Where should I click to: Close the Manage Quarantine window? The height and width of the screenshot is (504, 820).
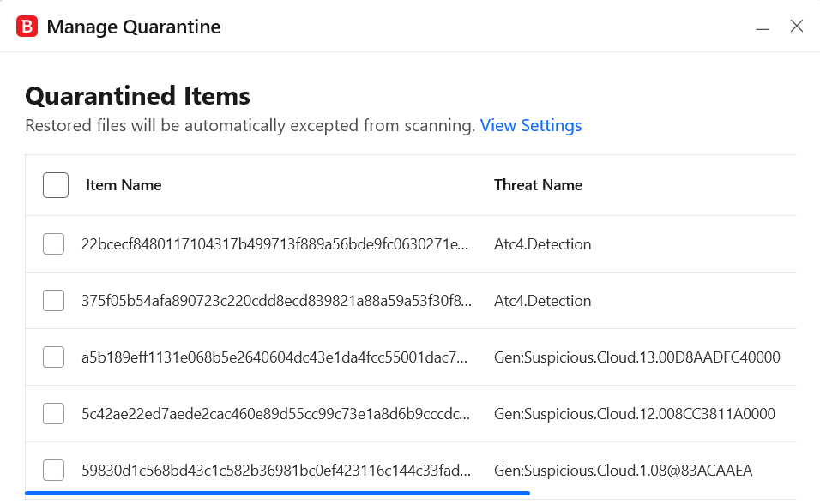point(797,26)
